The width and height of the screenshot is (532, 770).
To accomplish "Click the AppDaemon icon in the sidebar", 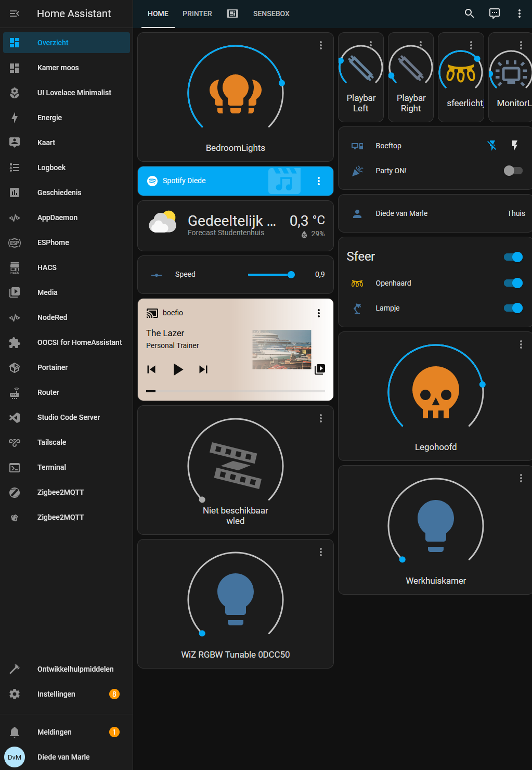I will [x=15, y=217].
